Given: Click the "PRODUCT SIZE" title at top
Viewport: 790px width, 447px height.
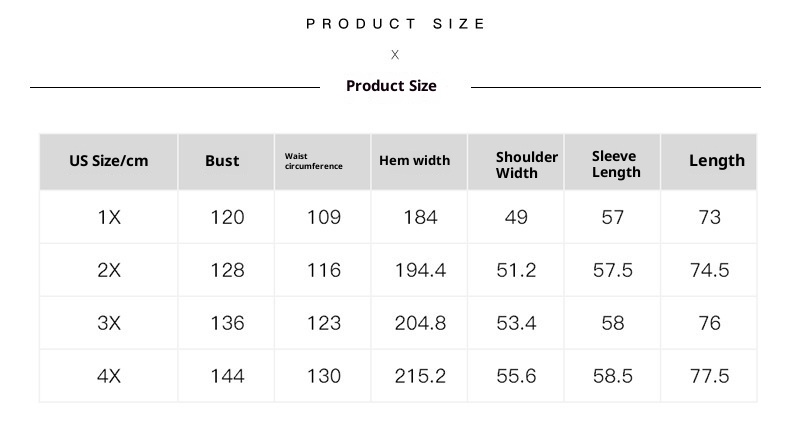Looking at the screenshot, I should (395, 24).
